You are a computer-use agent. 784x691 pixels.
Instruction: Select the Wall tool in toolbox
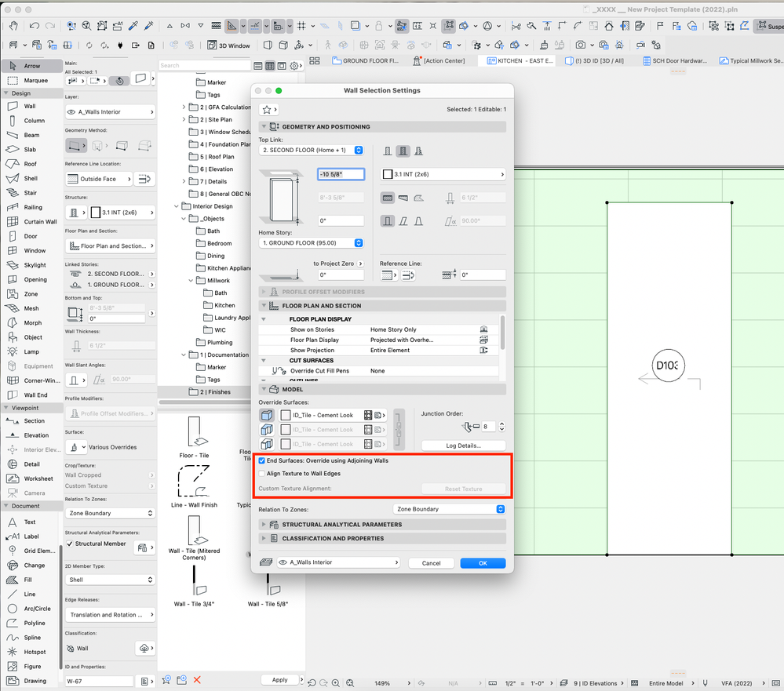29,106
